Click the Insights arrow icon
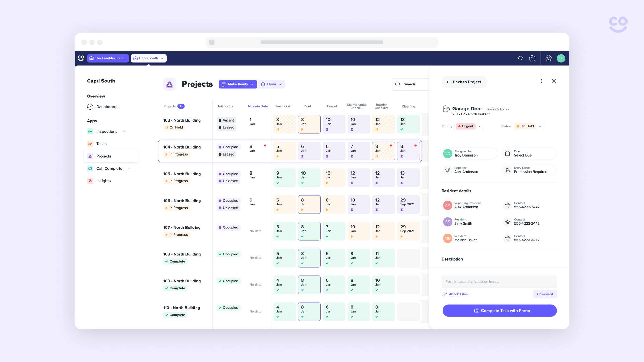 90,181
